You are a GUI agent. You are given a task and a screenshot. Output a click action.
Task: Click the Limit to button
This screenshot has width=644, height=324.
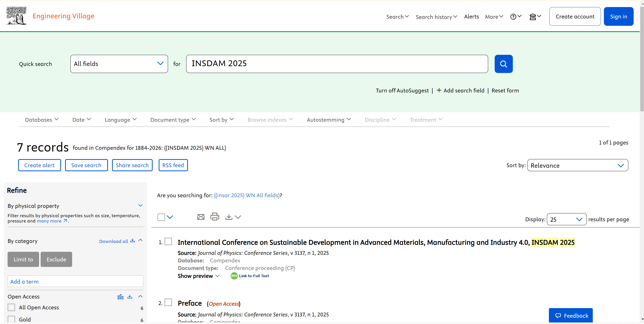(x=23, y=259)
